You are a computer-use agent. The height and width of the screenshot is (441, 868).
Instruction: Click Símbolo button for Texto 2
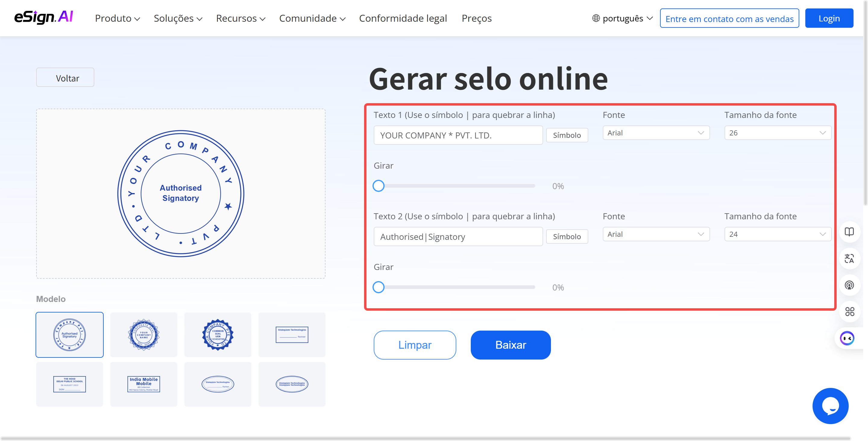point(567,236)
